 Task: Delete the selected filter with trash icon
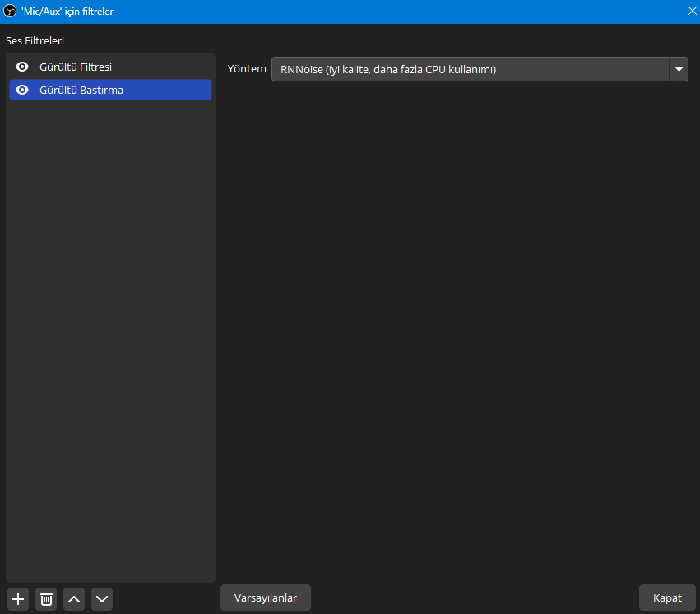coord(46,599)
